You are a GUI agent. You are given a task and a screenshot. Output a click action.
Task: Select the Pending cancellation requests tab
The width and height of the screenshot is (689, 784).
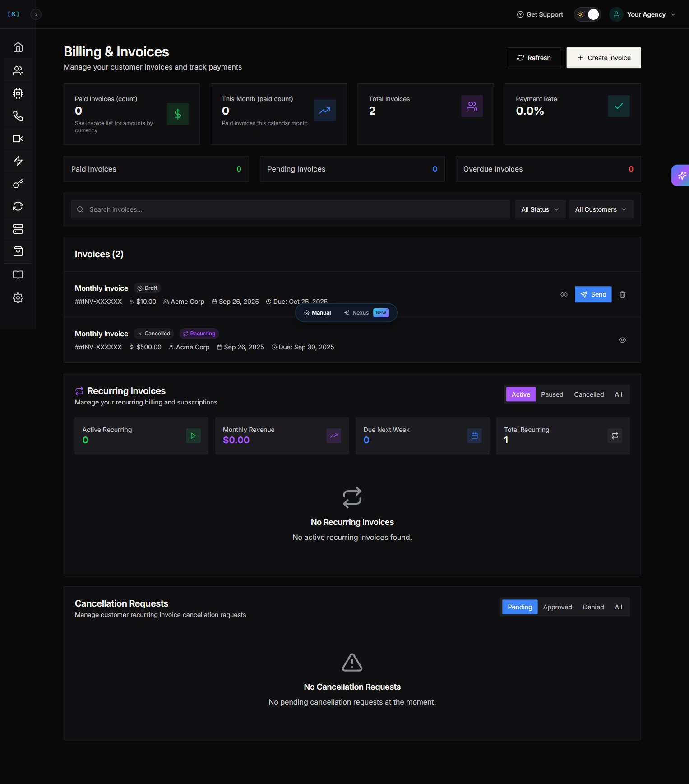click(520, 607)
